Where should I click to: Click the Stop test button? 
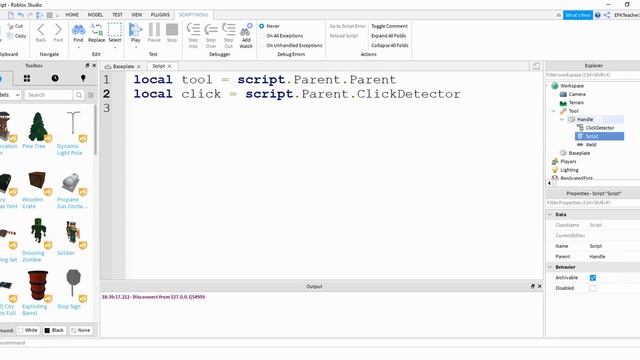pos(172,29)
